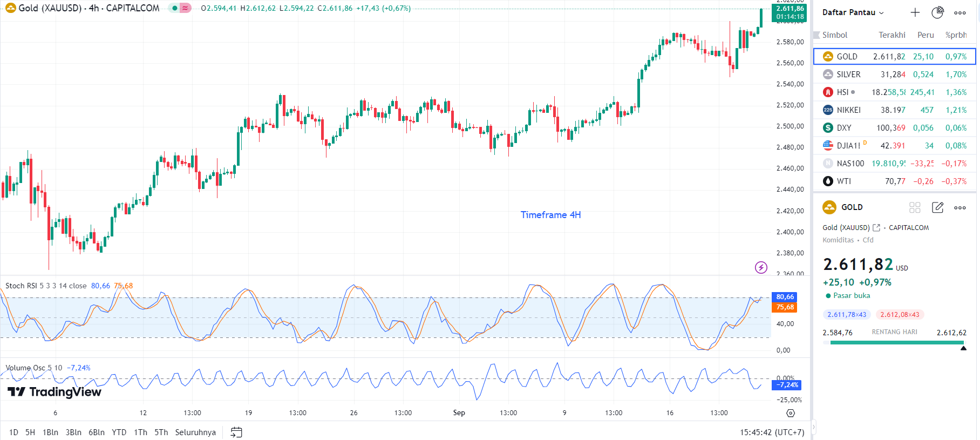980x440 pixels.
Task: Select the Seluruhnya all-range option
Action: 195,432
